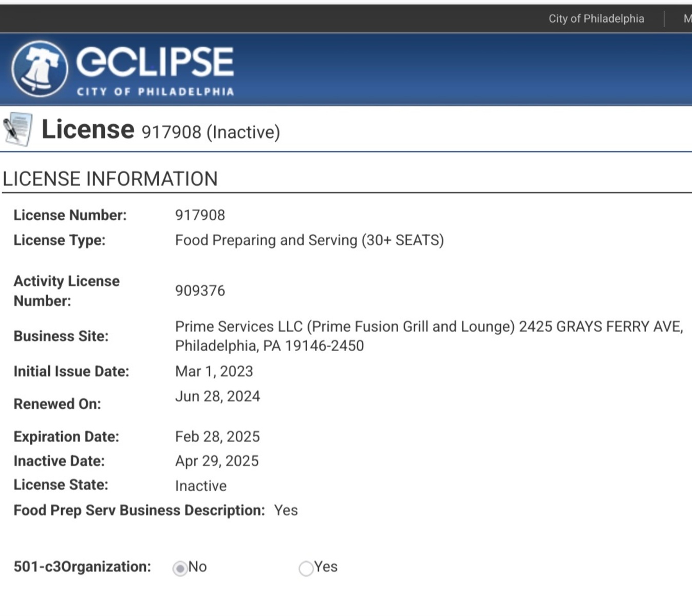Click the Food Prep Serv Business Description: label
692x616 pixels.
(x=139, y=510)
